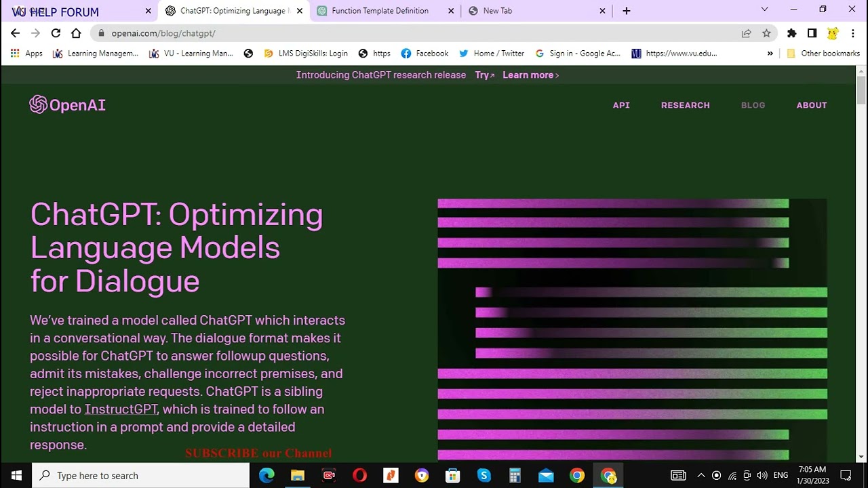Image resolution: width=868 pixels, height=488 pixels.
Task: Open the BLOG nav menu item
Action: [753, 105]
